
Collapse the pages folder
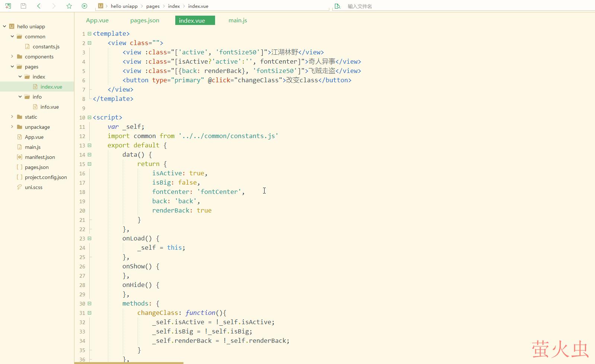tap(12, 67)
